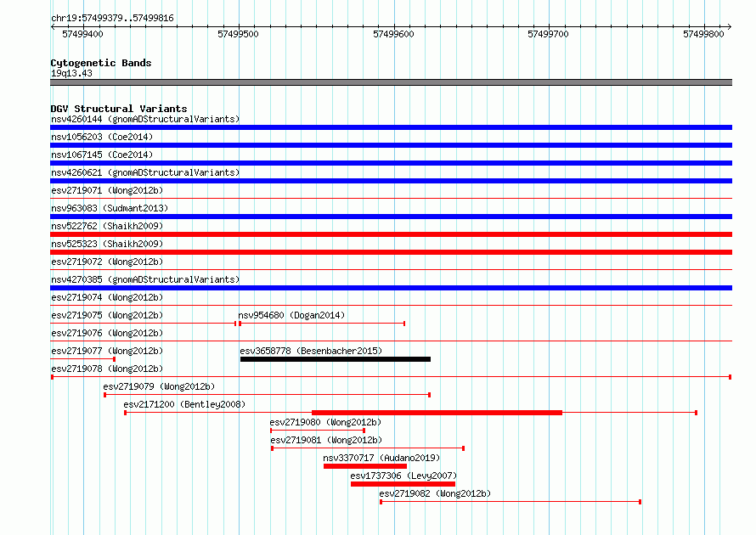The height and width of the screenshot is (535, 756).
Task: Open nsv954680 (Dogan2014) variant label
Action: pos(291,315)
